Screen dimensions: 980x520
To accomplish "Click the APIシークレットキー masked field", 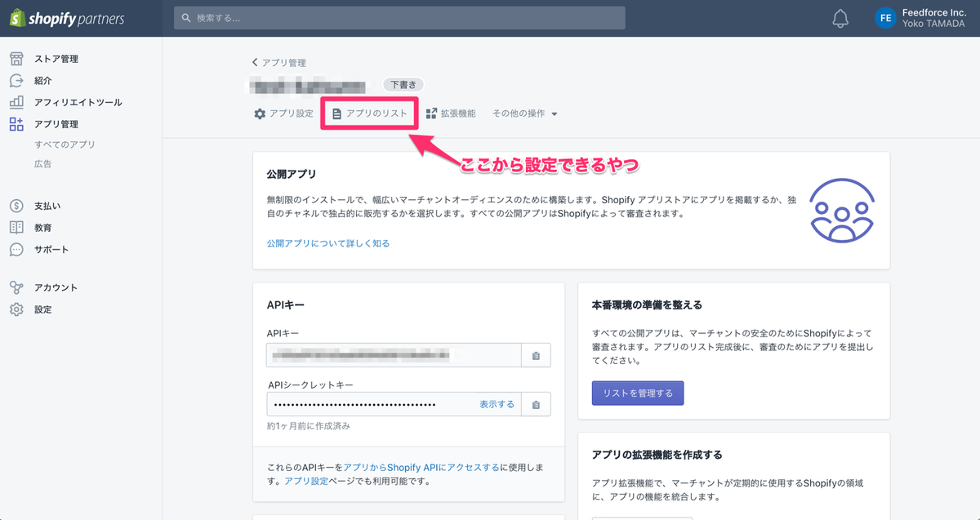I will tap(394, 404).
